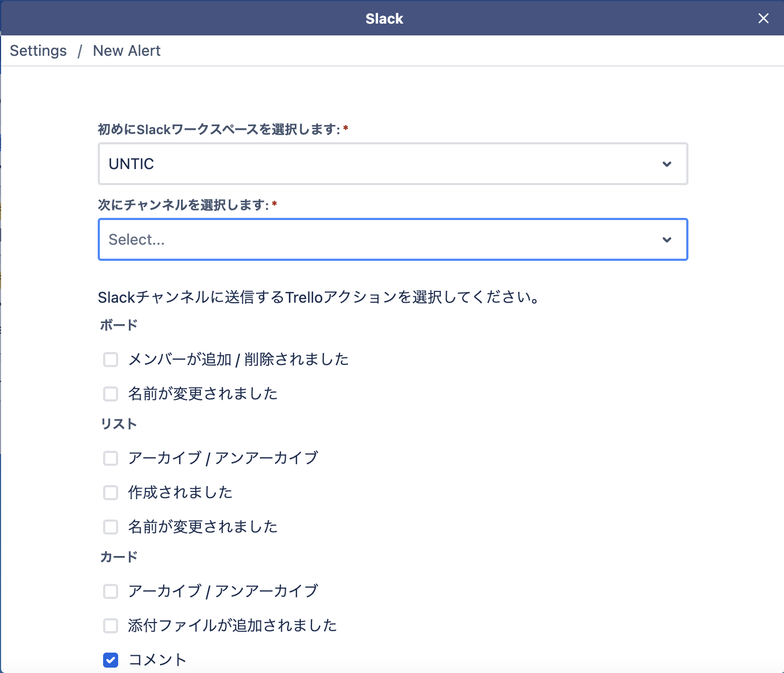Go back to Settings breadcrumb
The width and height of the screenshot is (784, 673).
click(39, 50)
